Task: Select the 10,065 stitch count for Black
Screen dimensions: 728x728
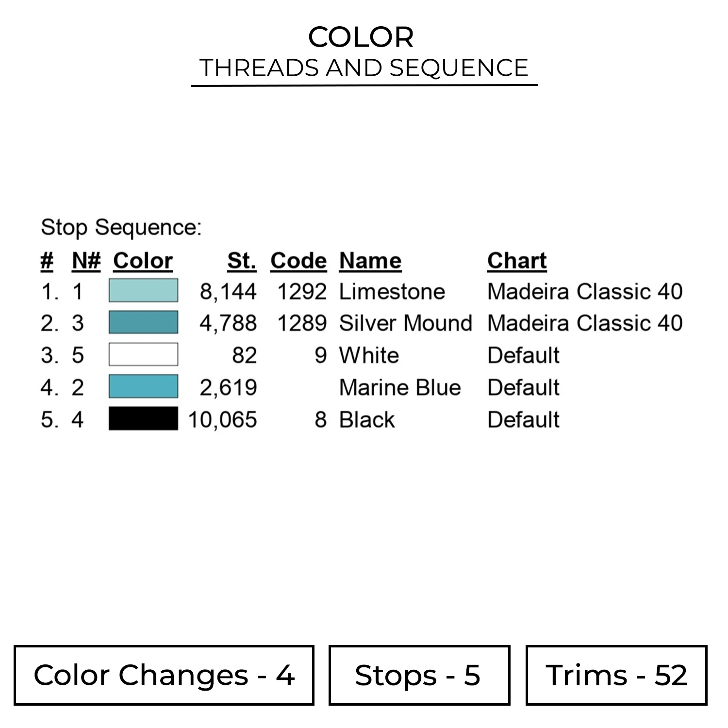Action: tap(222, 420)
